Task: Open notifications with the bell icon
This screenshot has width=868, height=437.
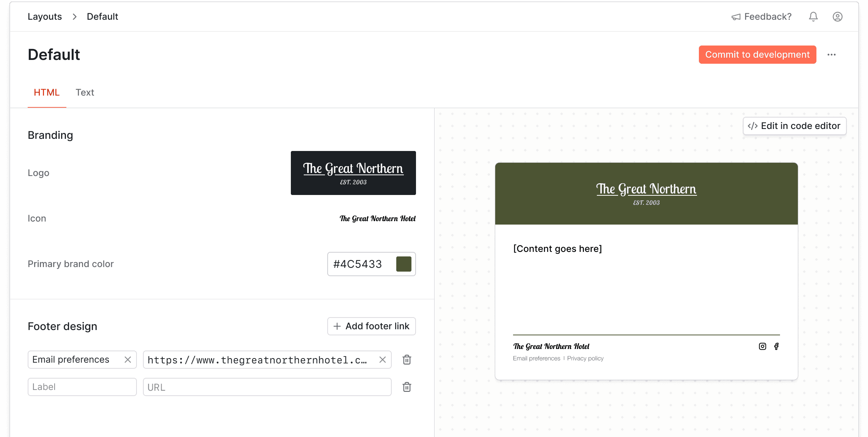Action: point(813,16)
